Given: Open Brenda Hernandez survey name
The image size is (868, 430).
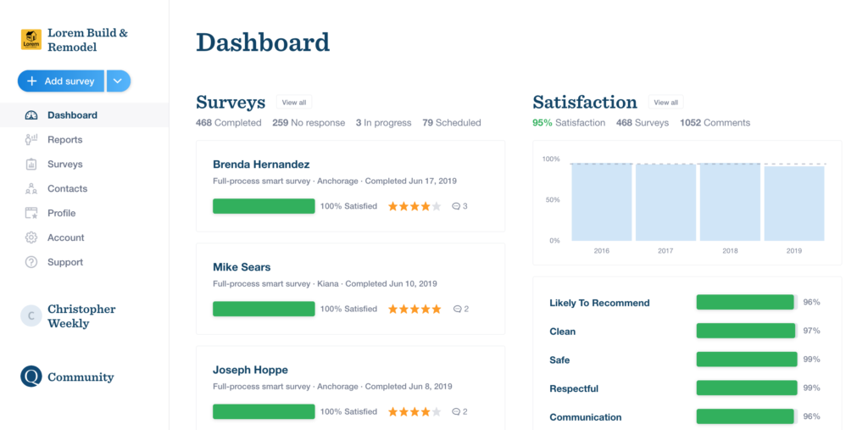Looking at the screenshot, I should (261, 165).
